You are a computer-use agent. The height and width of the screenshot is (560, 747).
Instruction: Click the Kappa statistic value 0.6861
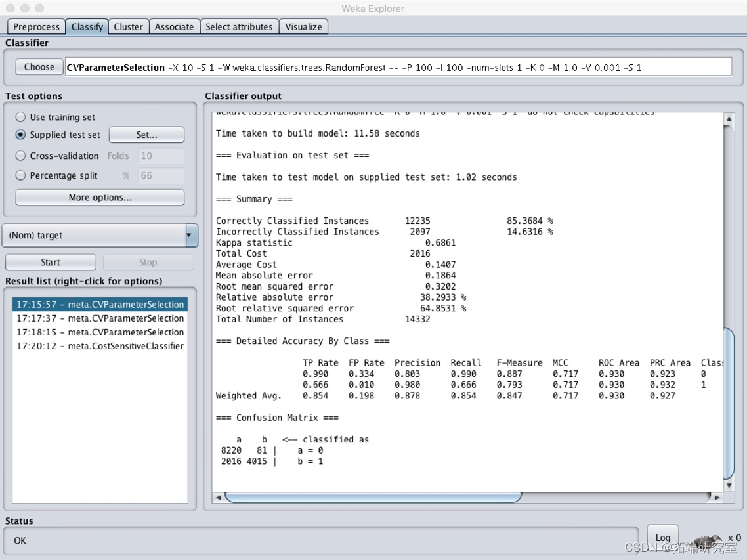point(440,243)
